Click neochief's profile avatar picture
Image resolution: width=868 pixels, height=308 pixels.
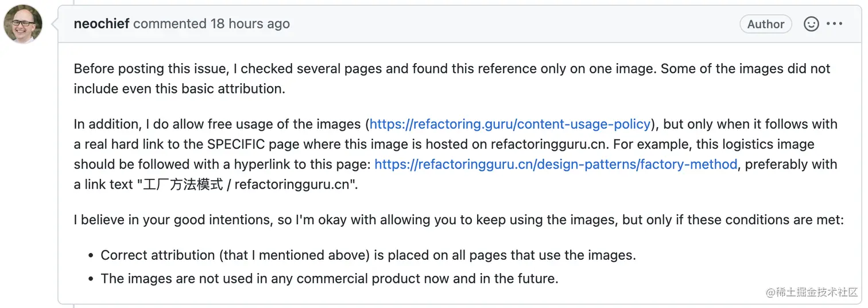[x=23, y=24]
